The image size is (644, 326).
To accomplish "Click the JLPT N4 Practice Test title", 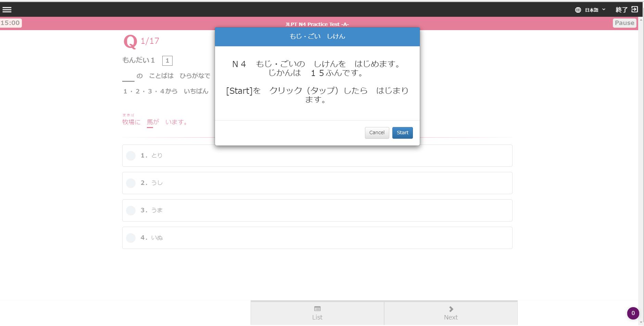I will coord(317,24).
